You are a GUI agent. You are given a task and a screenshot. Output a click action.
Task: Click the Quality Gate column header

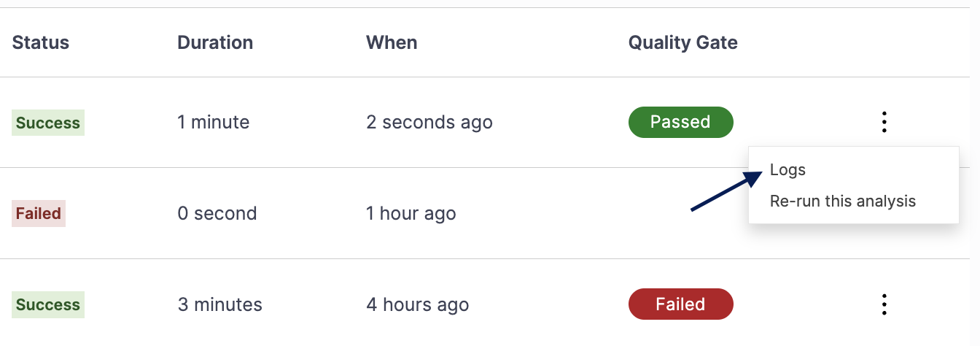(x=682, y=43)
